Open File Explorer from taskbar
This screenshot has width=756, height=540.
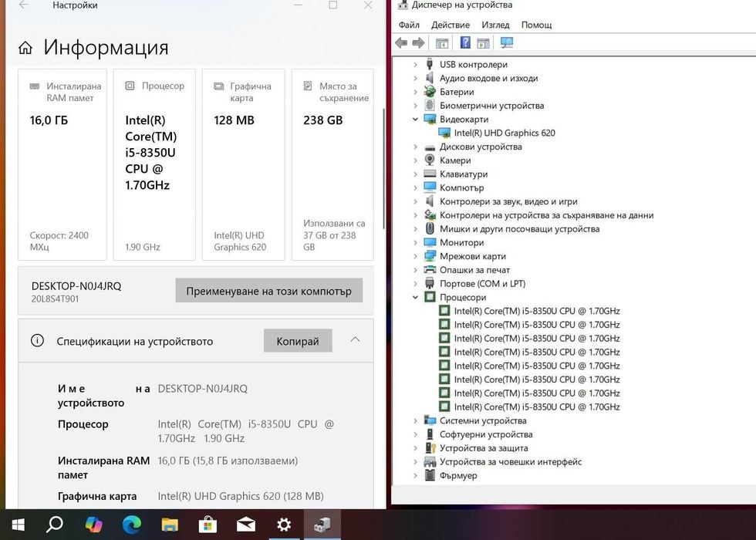[169, 525]
